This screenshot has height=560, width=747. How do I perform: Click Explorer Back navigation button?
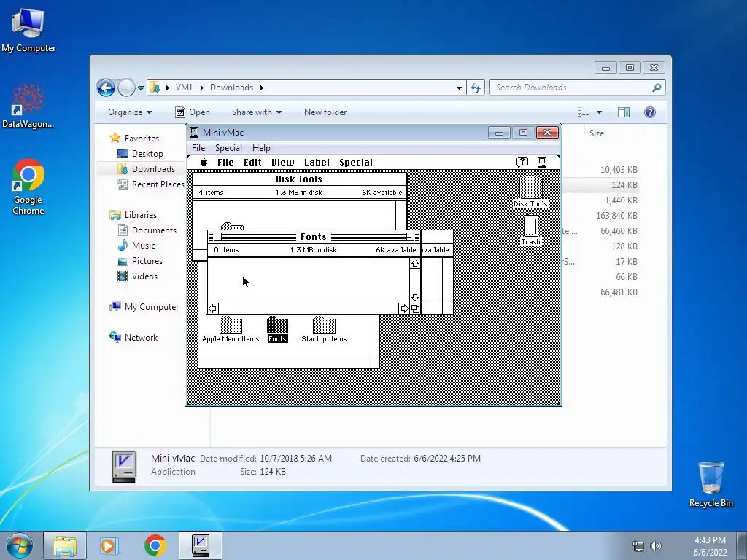pyautogui.click(x=106, y=87)
